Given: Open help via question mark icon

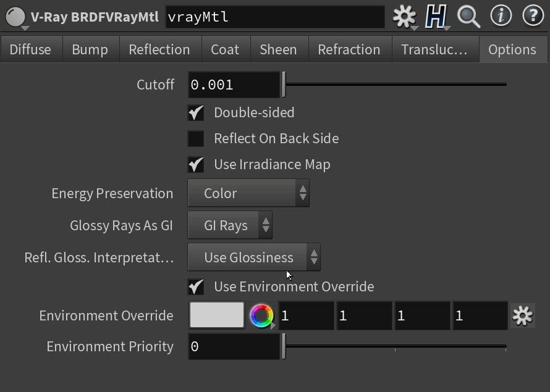Looking at the screenshot, I should click(x=533, y=16).
